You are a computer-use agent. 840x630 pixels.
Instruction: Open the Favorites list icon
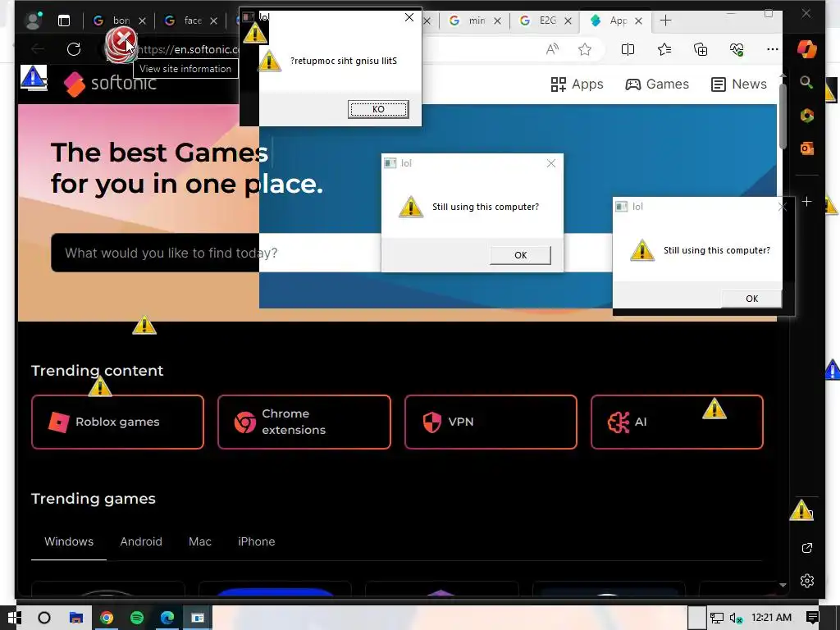(x=664, y=49)
